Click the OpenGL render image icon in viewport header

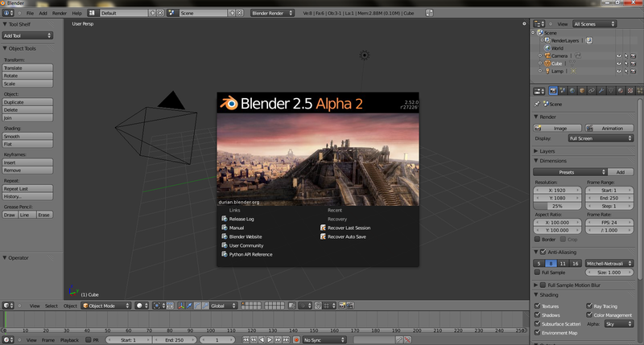coord(341,306)
